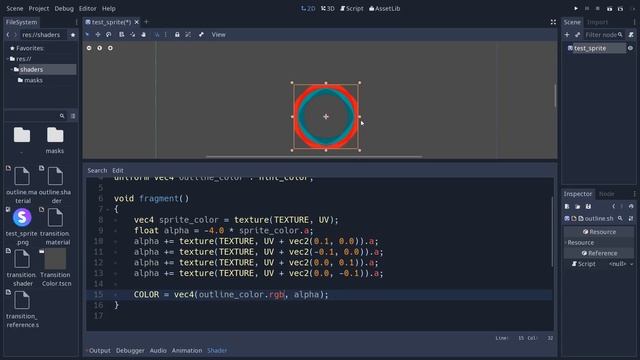Zoom in using the plus viewport button
Image resolution: width=640 pixels, height=360 pixels.
click(x=110, y=48)
